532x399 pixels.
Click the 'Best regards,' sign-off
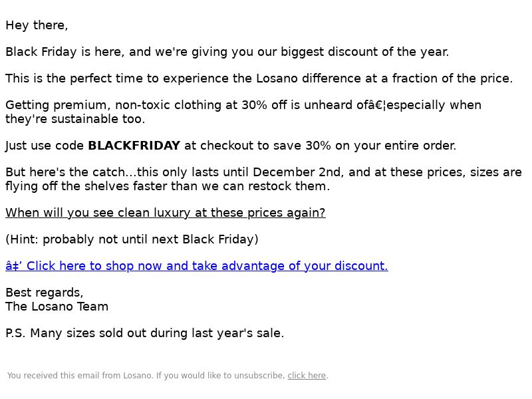click(45, 293)
